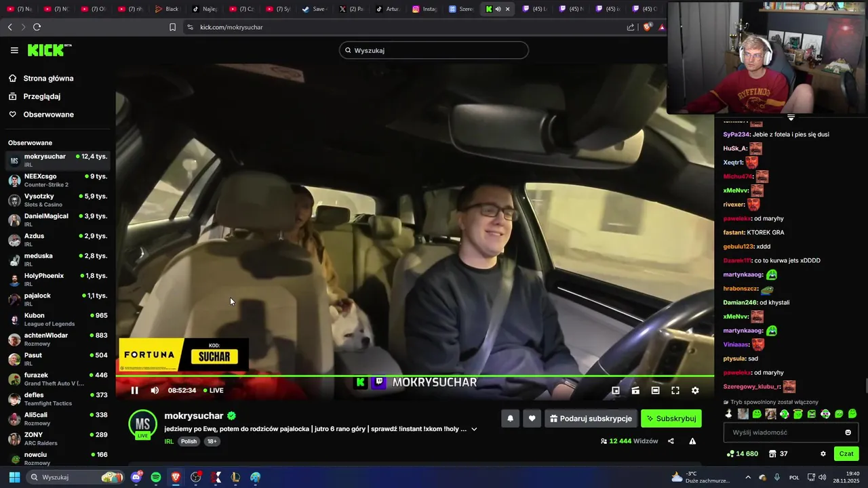
Task: Click the Polish language tag
Action: click(189, 441)
